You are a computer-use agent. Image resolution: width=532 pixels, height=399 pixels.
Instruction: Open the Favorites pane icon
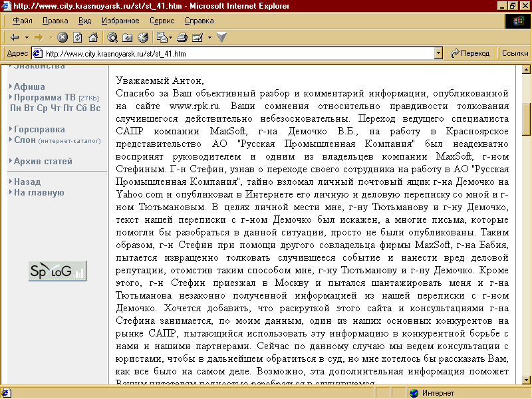pos(128,37)
